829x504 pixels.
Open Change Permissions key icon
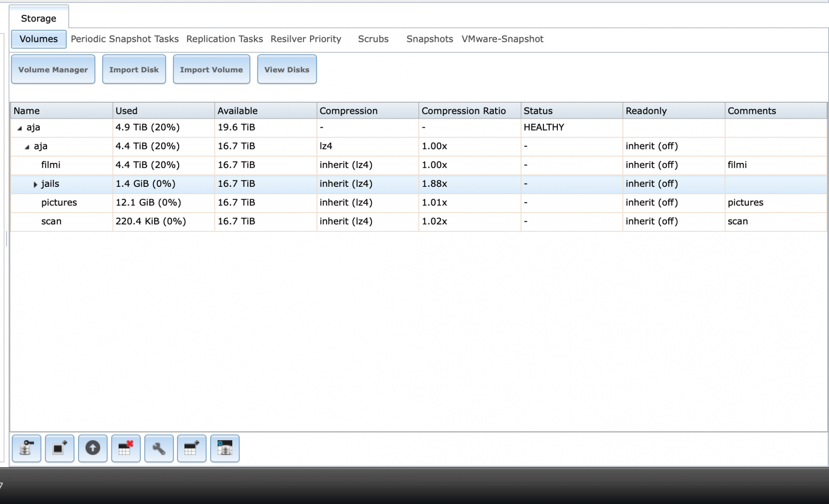[x=26, y=448]
